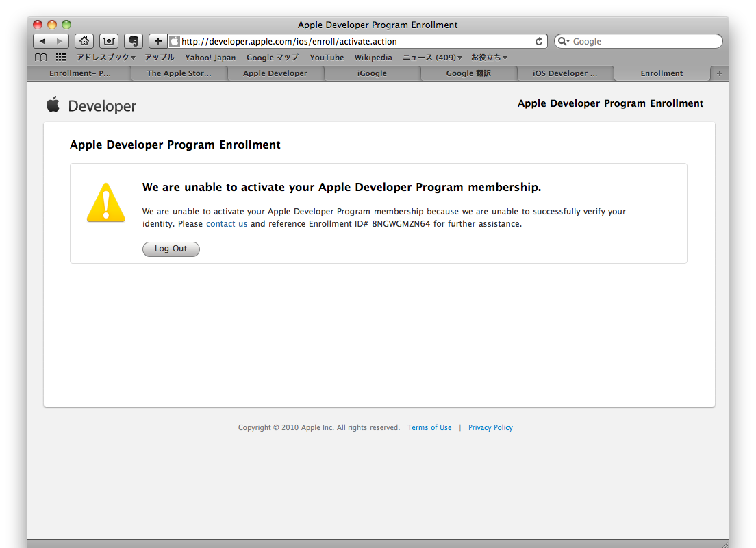The width and height of the screenshot is (756, 548).
Task: Expand the アドレスブック bookmarks folder
Action: pos(105,58)
